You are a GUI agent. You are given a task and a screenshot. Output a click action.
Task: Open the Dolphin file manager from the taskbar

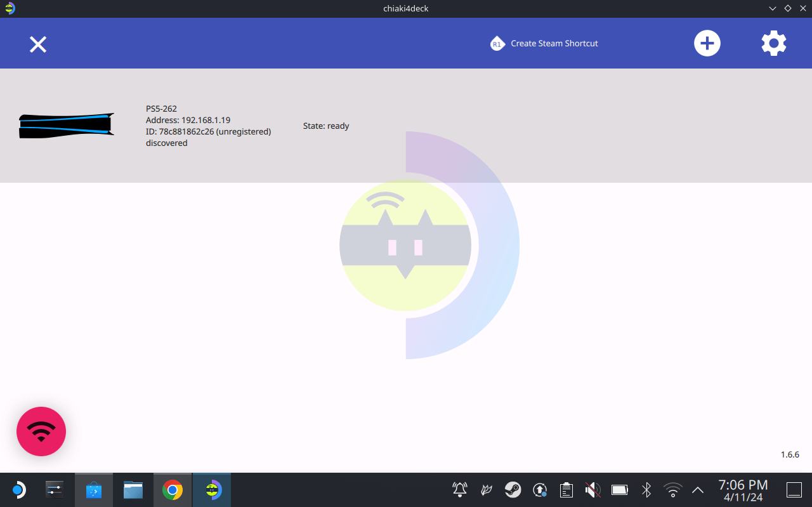coord(133,490)
